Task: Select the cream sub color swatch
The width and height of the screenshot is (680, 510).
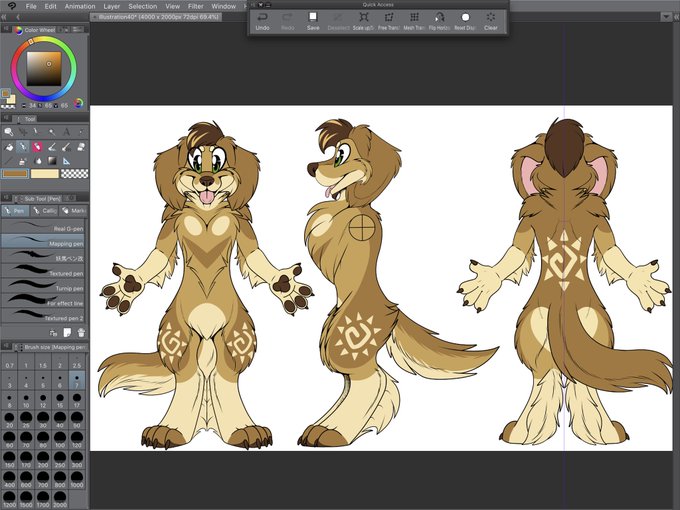Action: coord(45,174)
